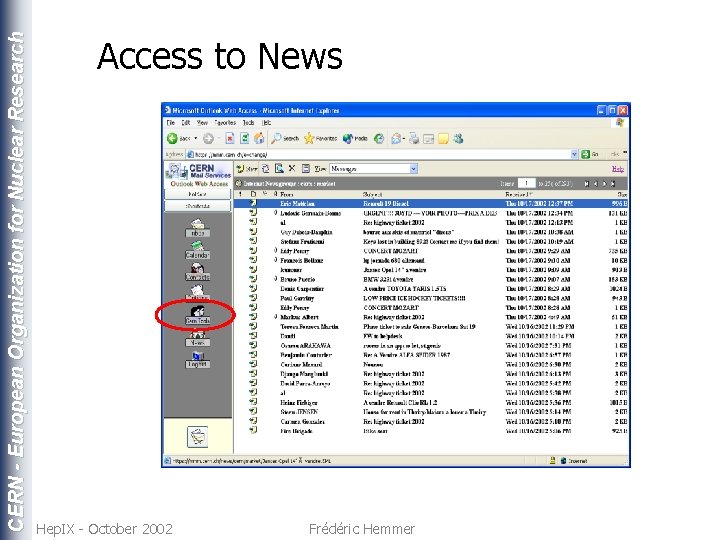Open the View menu in IE
The image size is (720, 540).
pyautogui.click(x=202, y=123)
